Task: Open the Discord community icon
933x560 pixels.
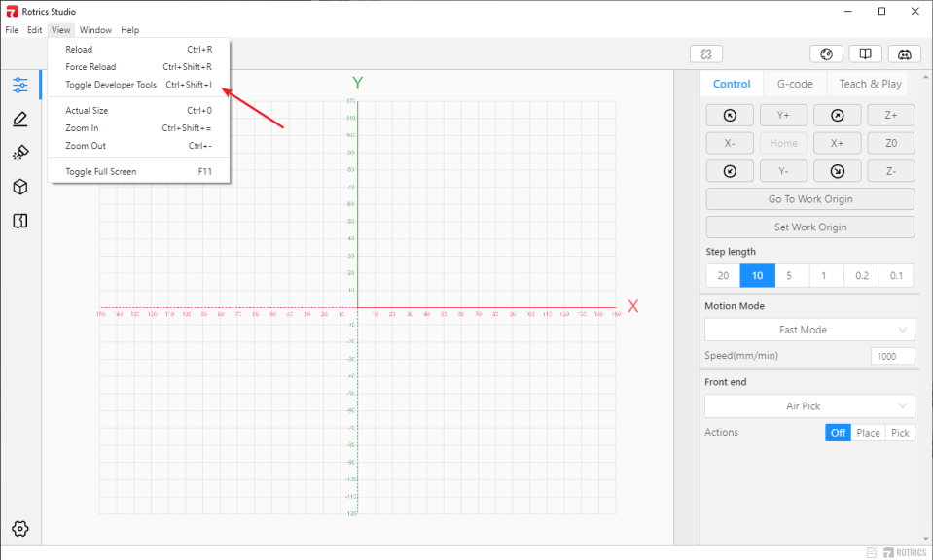Action: click(x=905, y=54)
